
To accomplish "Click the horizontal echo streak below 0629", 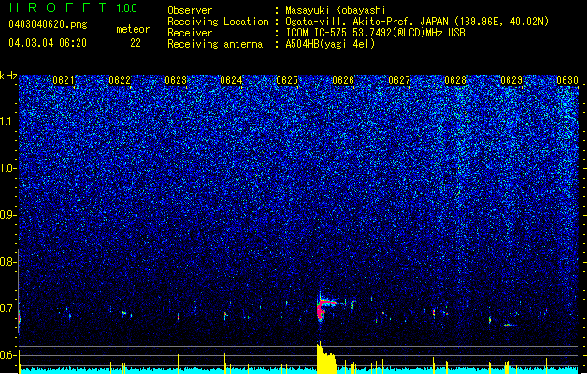I will coord(509,325).
